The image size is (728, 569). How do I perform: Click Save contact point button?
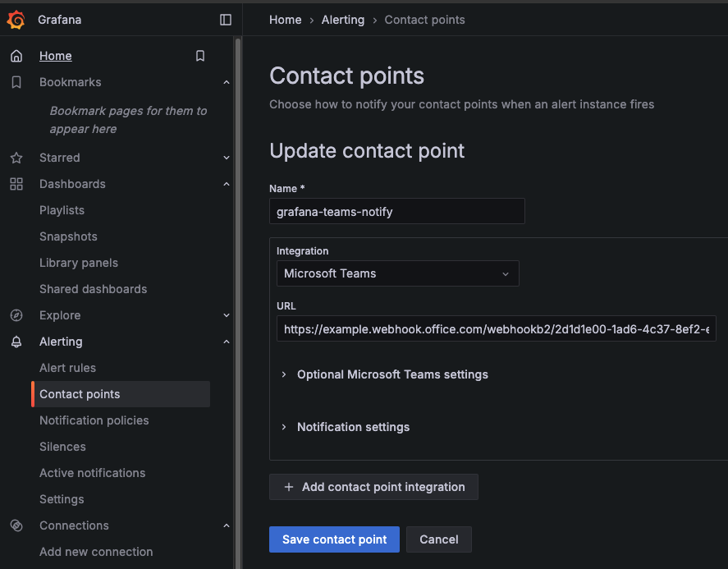[x=334, y=539]
